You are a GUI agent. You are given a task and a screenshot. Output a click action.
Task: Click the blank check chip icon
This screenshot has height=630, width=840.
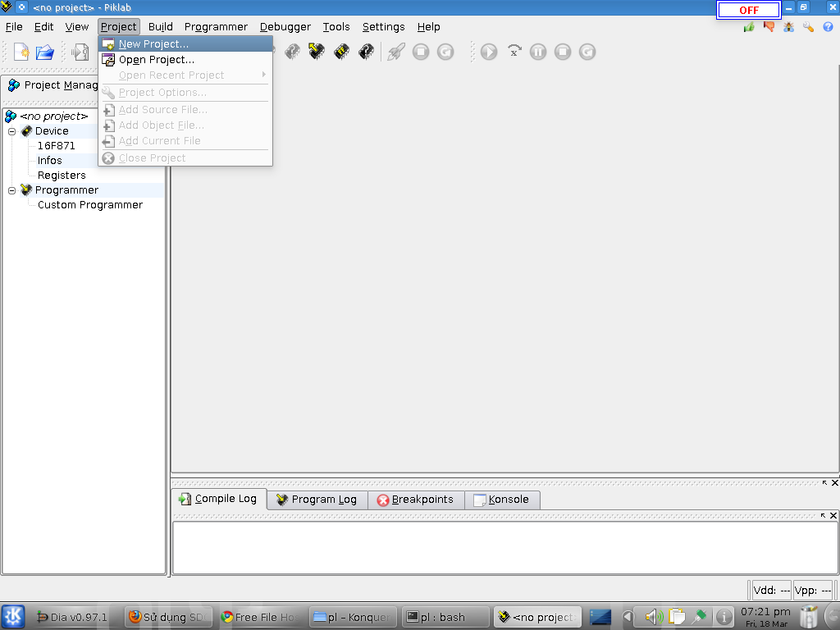367,52
